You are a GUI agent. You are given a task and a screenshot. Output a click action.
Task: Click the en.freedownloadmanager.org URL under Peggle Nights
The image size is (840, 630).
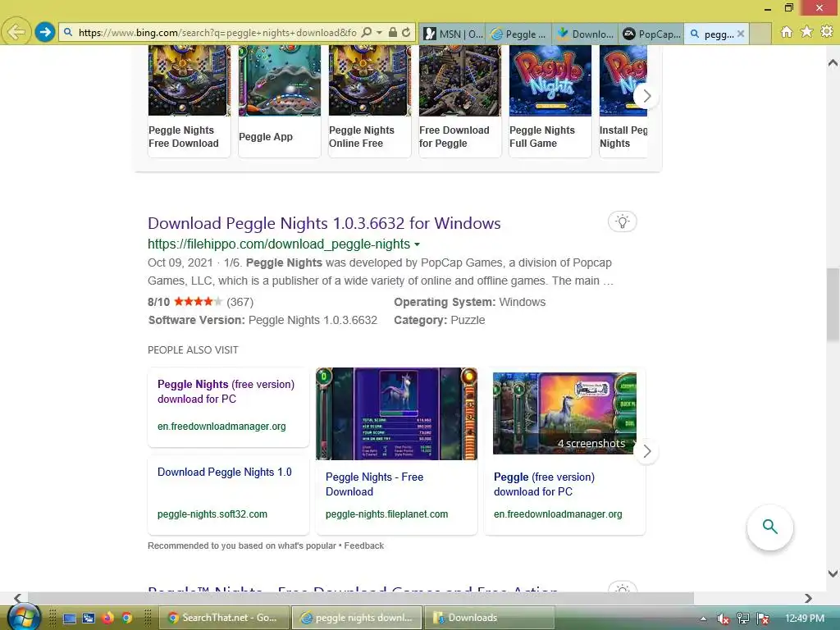tap(221, 427)
